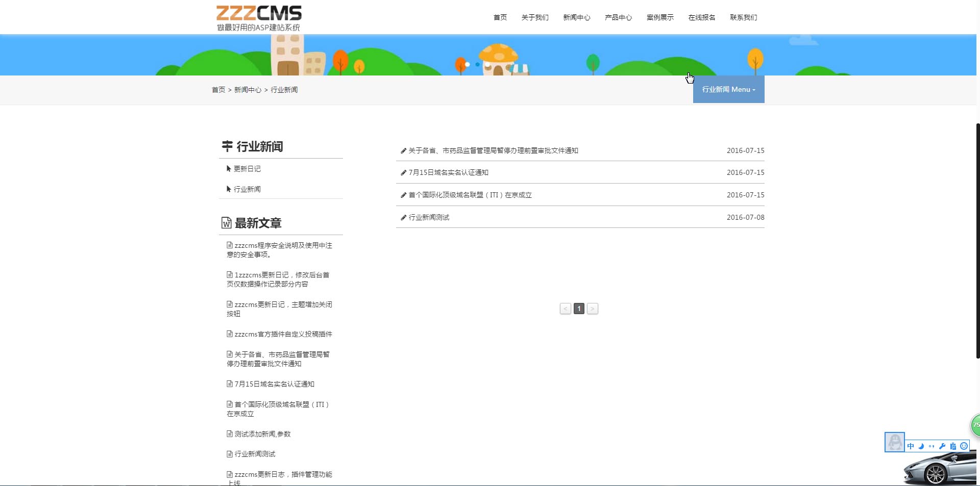Open sidebar article 测试添加新闻,参数
The image size is (980, 486).
pos(262,434)
